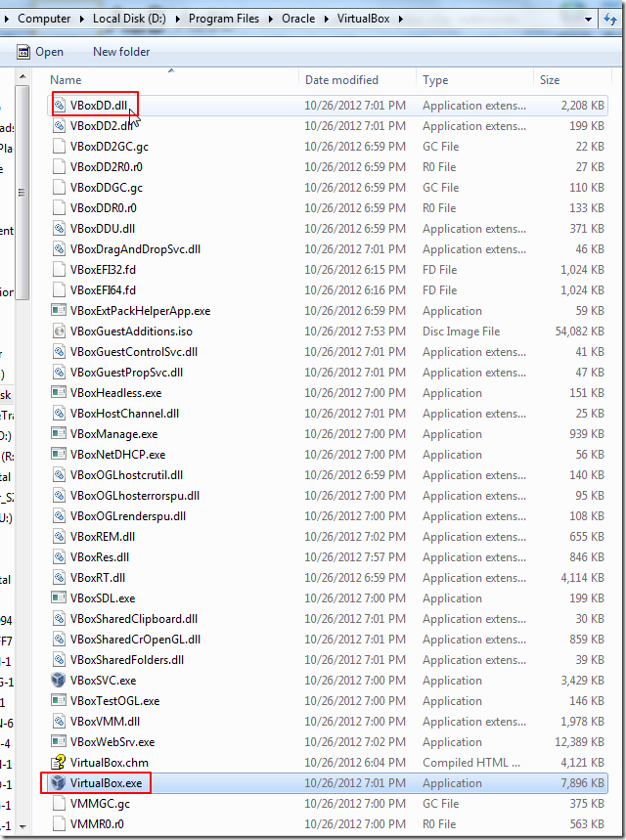Click the VBoxDD.dll file icon
The image size is (626, 840).
(x=59, y=106)
